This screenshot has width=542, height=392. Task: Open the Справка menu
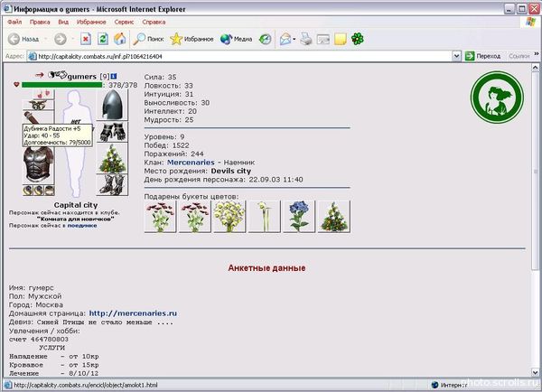[154, 22]
